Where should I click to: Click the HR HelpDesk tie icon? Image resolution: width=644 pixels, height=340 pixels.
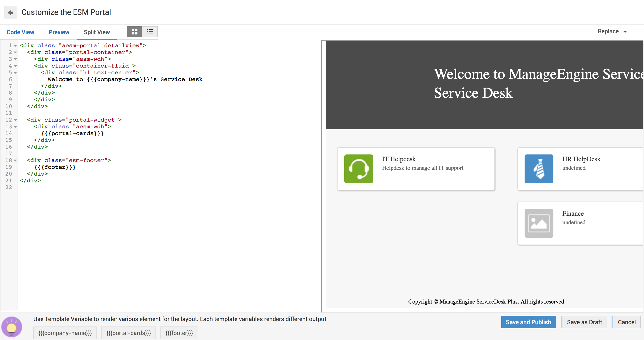click(x=539, y=169)
